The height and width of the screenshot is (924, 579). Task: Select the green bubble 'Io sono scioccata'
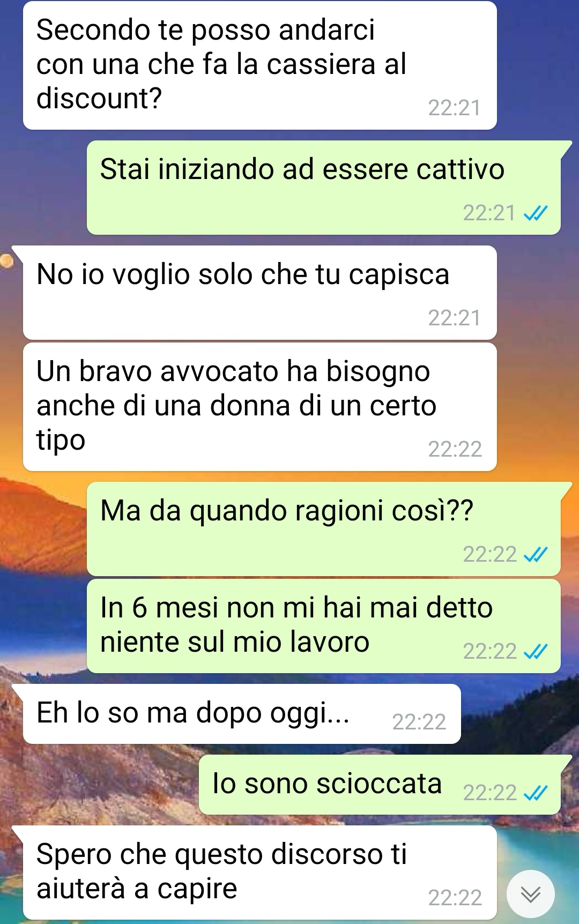[380, 785]
